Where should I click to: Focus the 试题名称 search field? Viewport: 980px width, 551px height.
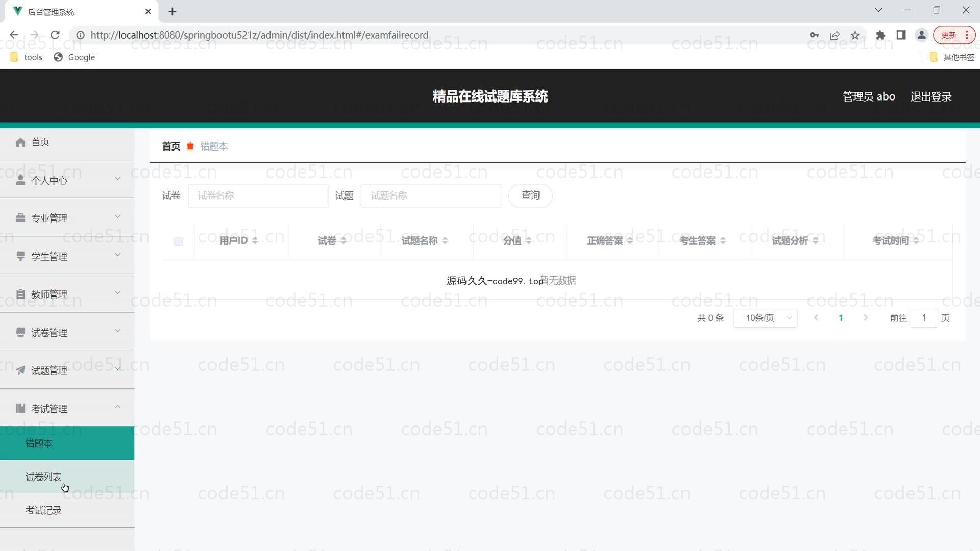(431, 195)
